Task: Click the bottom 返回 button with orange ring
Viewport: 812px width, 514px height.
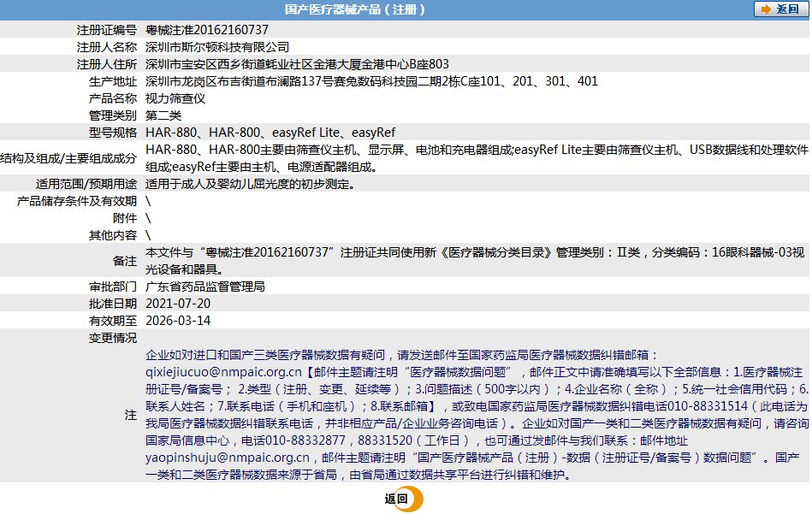Action: point(404,499)
